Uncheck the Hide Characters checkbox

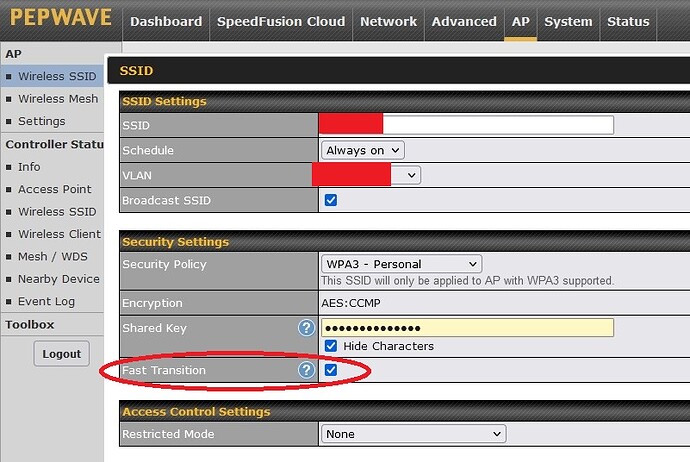tap(331, 346)
